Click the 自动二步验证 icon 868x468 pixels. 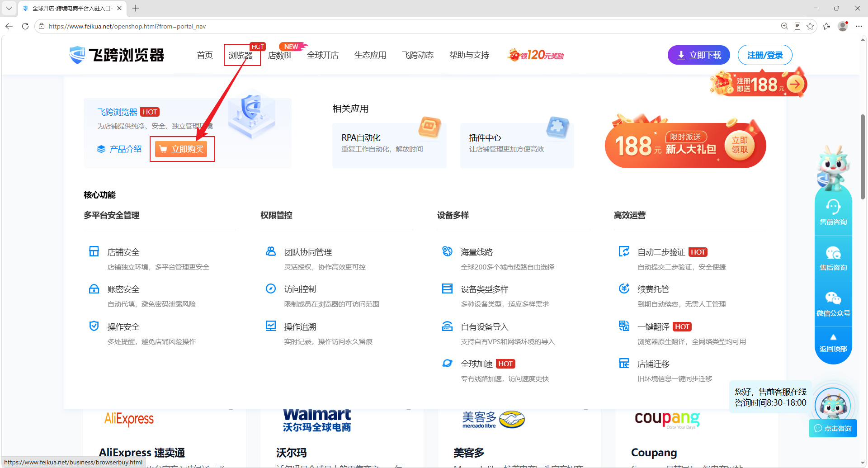click(x=624, y=251)
